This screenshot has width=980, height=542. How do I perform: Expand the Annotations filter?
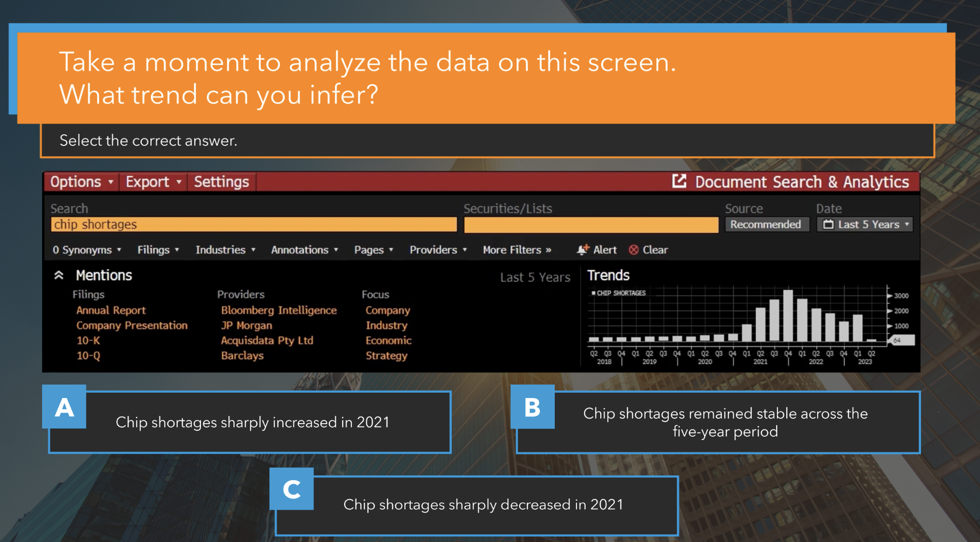pos(304,250)
